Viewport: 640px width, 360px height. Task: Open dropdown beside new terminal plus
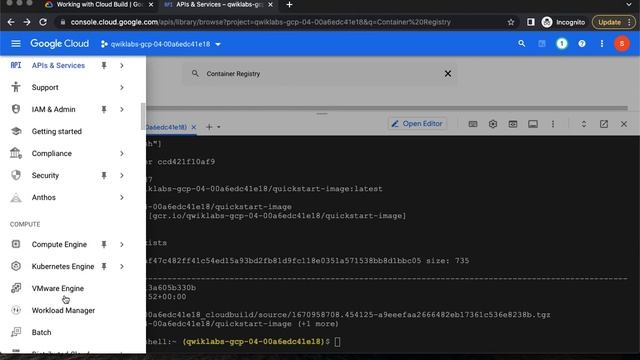coord(219,127)
